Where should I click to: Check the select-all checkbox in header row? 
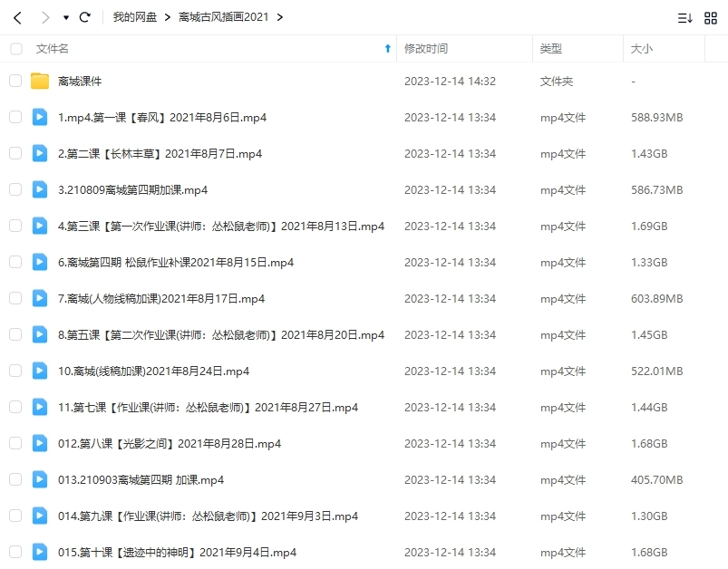(x=15, y=48)
